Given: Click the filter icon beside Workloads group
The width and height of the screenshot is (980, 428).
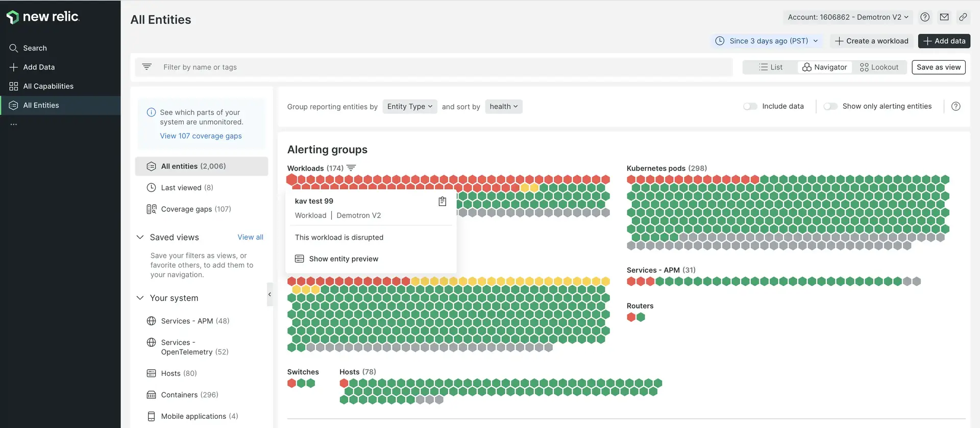Looking at the screenshot, I should pyautogui.click(x=351, y=168).
